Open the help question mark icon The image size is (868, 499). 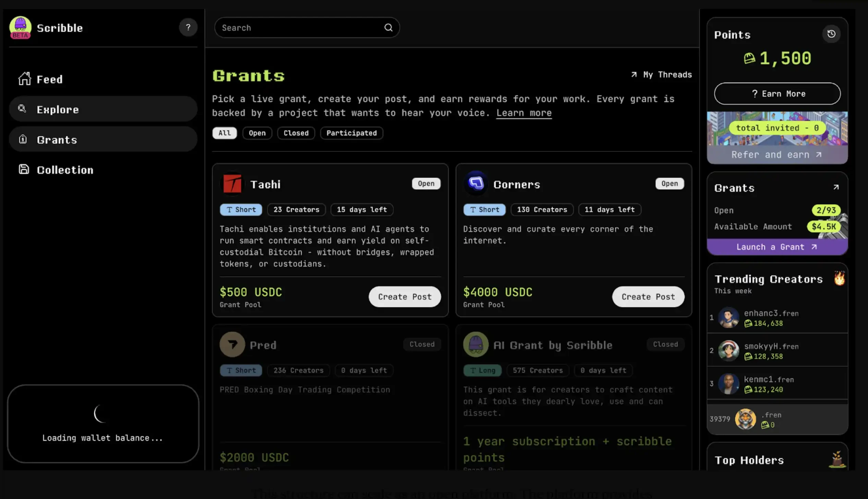coord(188,27)
